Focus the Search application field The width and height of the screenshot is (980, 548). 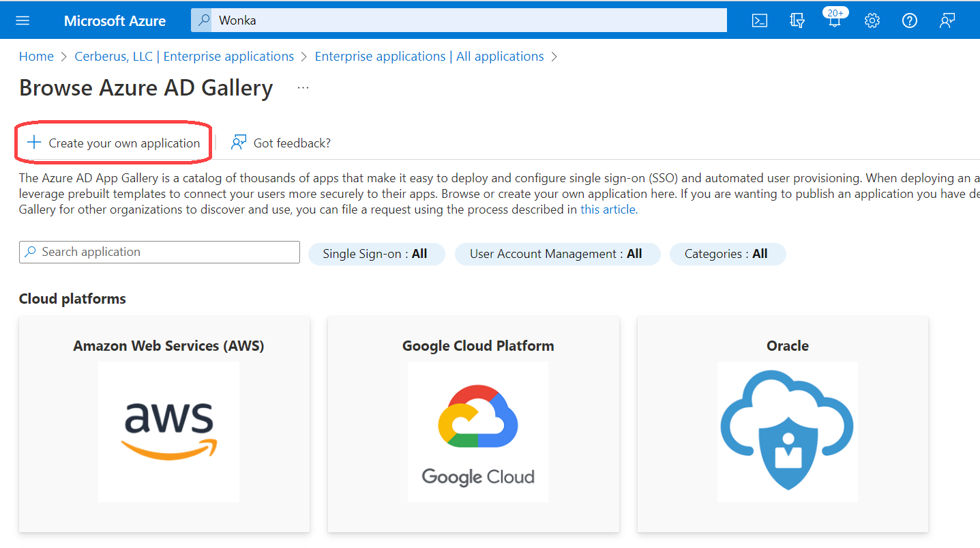(x=160, y=252)
